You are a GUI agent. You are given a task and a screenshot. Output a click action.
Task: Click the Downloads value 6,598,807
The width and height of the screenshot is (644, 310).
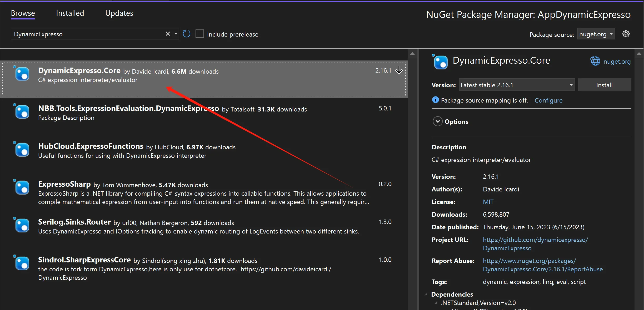point(496,215)
